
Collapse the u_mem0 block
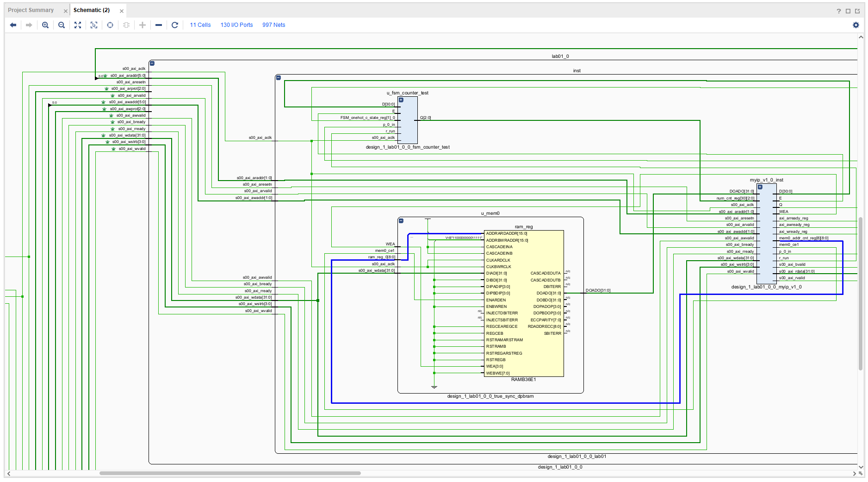coord(401,221)
